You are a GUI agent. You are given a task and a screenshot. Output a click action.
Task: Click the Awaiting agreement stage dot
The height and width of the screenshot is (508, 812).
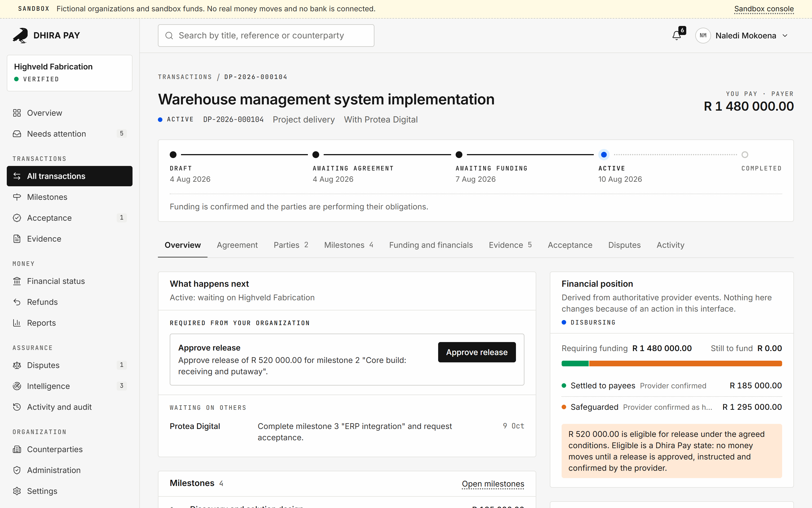coord(316,155)
